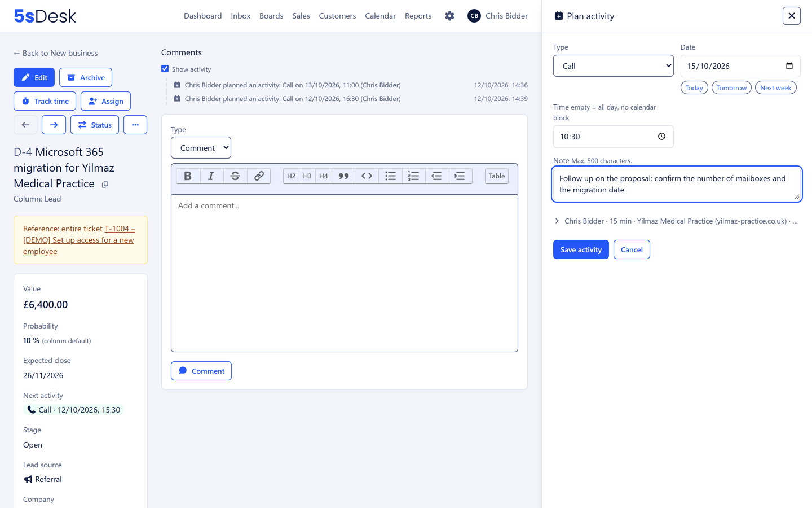
Task: Copy deal title with copy icon
Action: (x=105, y=184)
